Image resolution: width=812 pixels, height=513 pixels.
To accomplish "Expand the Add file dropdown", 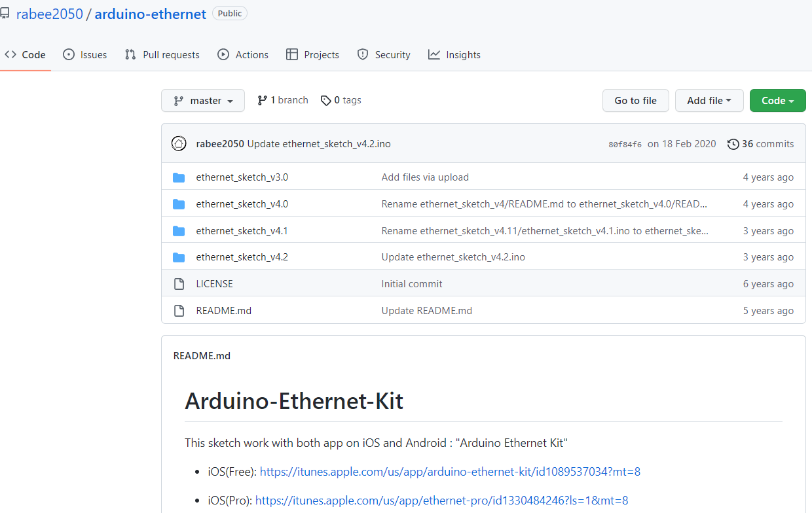I will [x=709, y=100].
